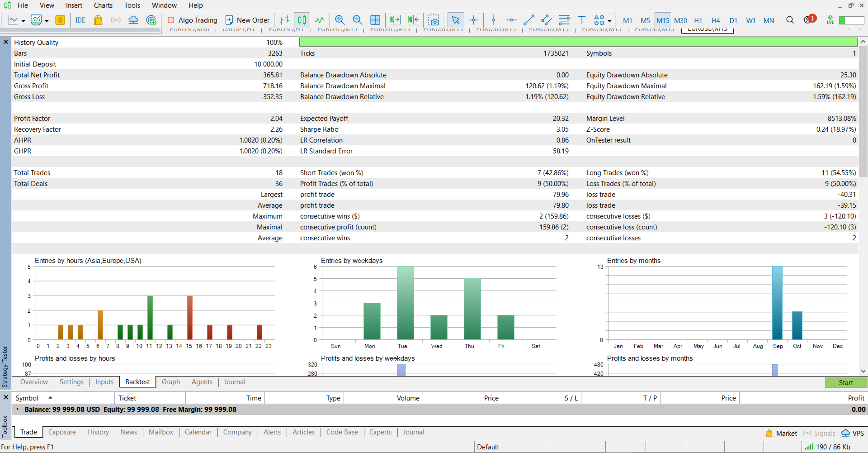Image resolution: width=868 pixels, height=453 pixels.
Task: Click the green History Quality progress bar
Action: click(x=578, y=43)
